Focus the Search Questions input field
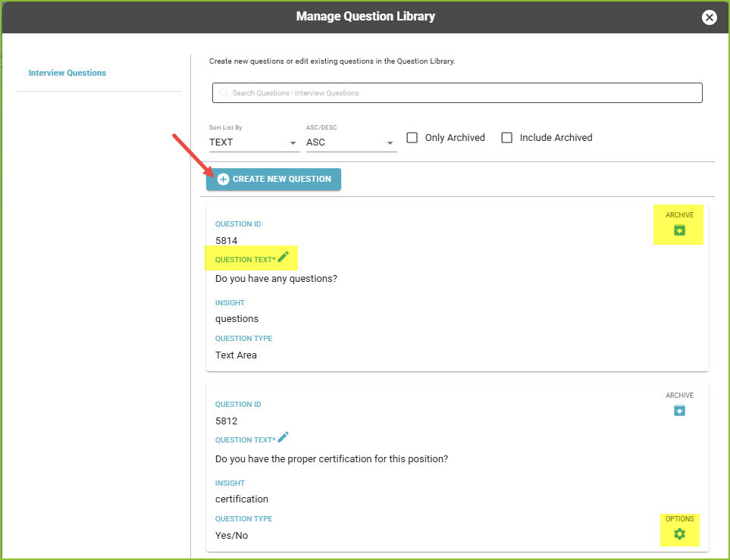The image size is (730, 560). pos(457,92)
